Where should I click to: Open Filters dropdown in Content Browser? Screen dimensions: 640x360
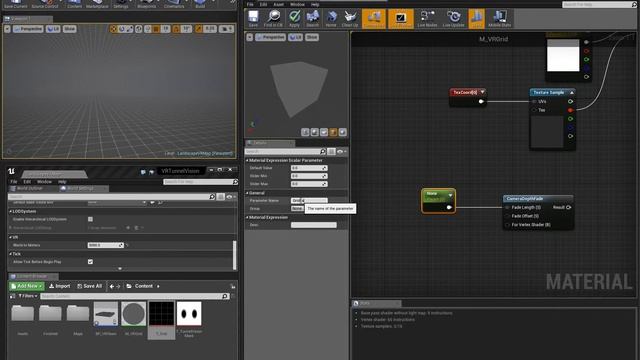tap(28, 296)
